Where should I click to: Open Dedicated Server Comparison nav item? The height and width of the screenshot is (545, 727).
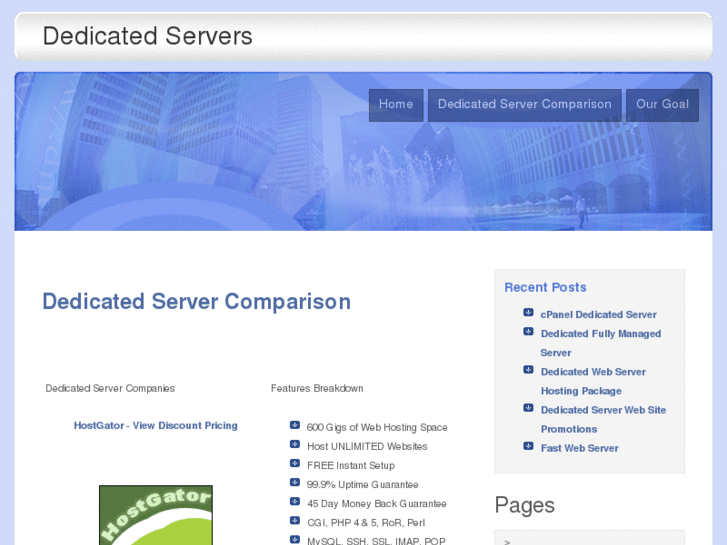tap(524, 105)
